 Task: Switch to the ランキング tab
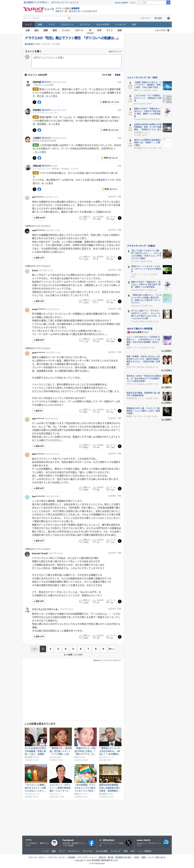click(121, 25)
